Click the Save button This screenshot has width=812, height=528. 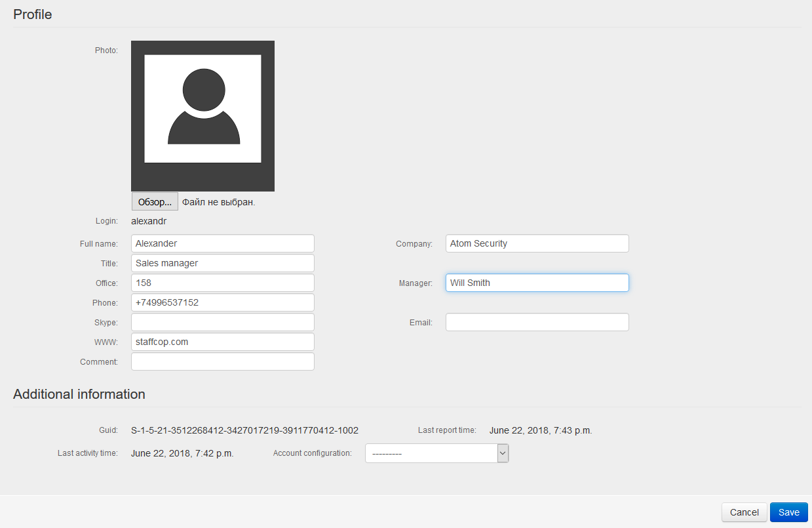click(788, 512)
